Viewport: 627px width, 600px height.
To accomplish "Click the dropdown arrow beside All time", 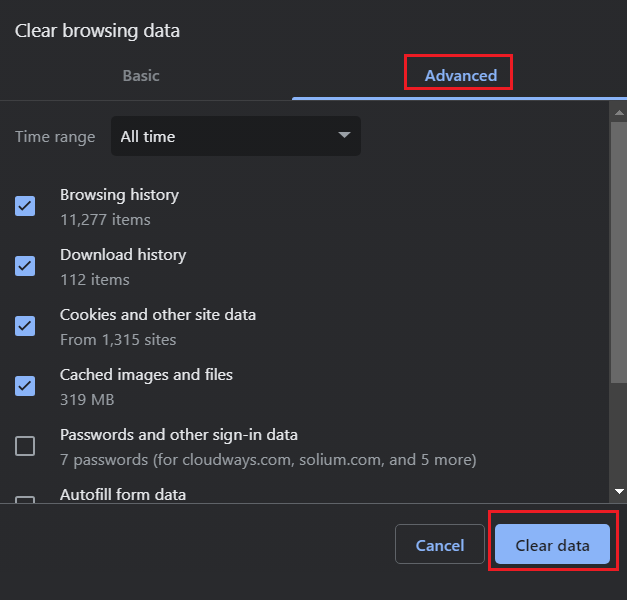I will coord(344,135).
